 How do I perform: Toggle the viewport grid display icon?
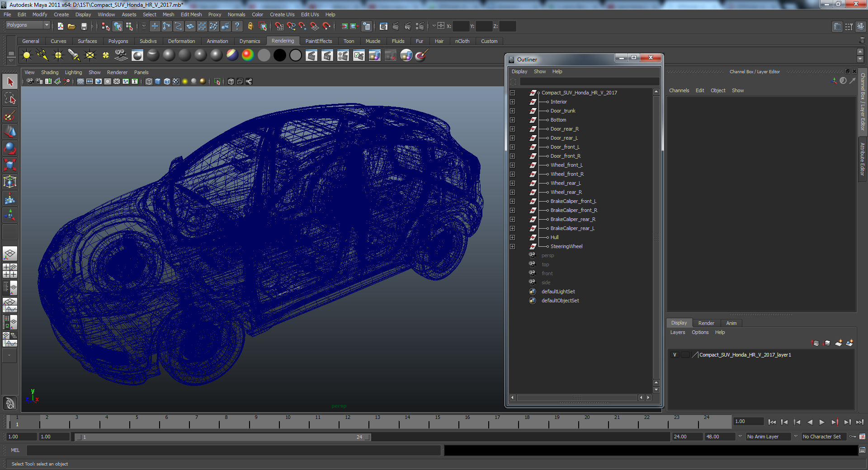(80, 81)
